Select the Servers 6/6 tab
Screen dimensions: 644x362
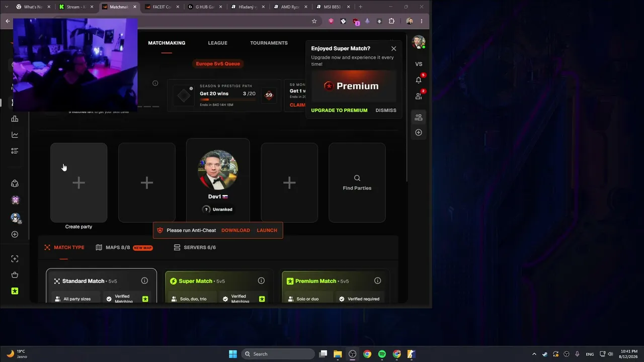click(x=195, y=247)
